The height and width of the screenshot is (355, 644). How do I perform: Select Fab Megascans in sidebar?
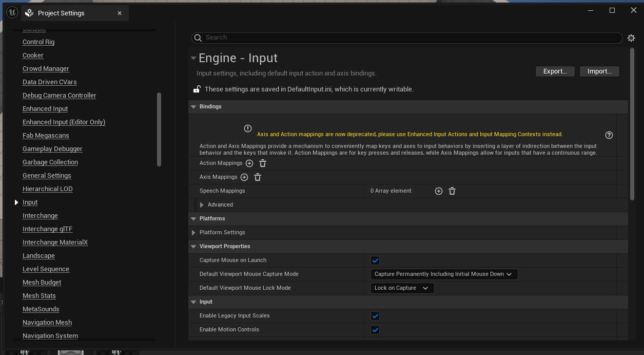coord(46,136)
